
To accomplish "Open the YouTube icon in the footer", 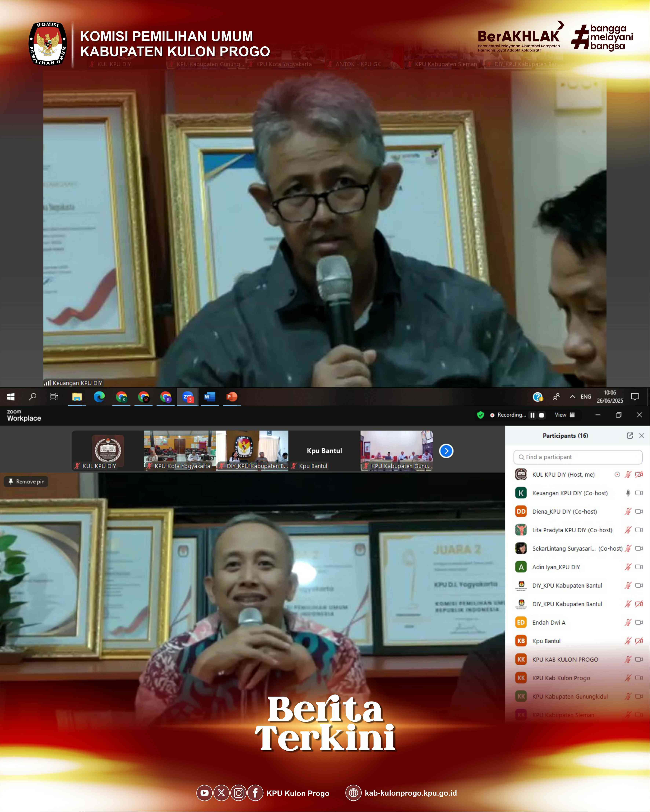I will click(204, 793).
